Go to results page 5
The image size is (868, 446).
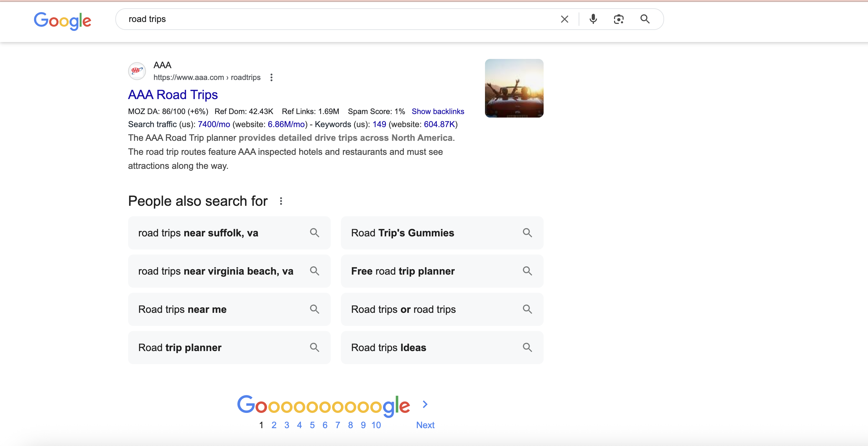pos(312,425)
